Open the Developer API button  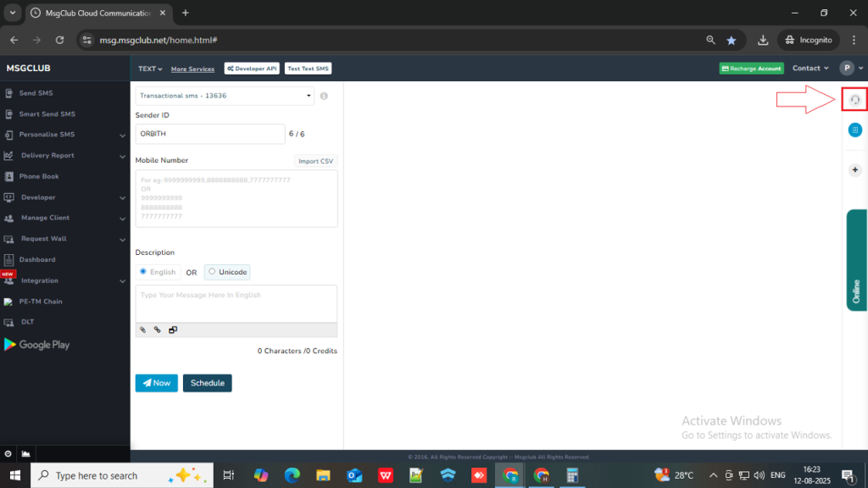[x=252, y=69]
